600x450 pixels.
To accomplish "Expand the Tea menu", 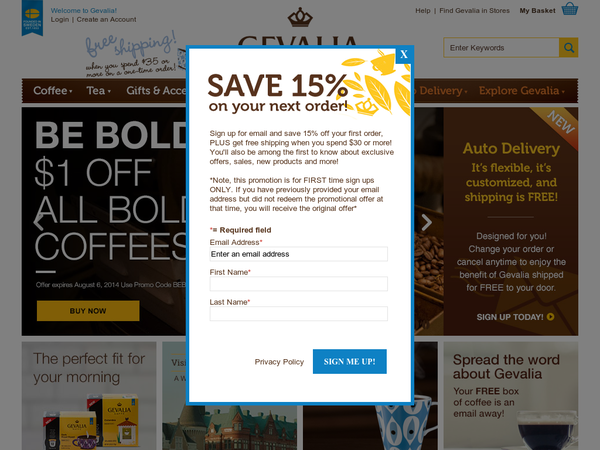I will click(x=98, y=91).
